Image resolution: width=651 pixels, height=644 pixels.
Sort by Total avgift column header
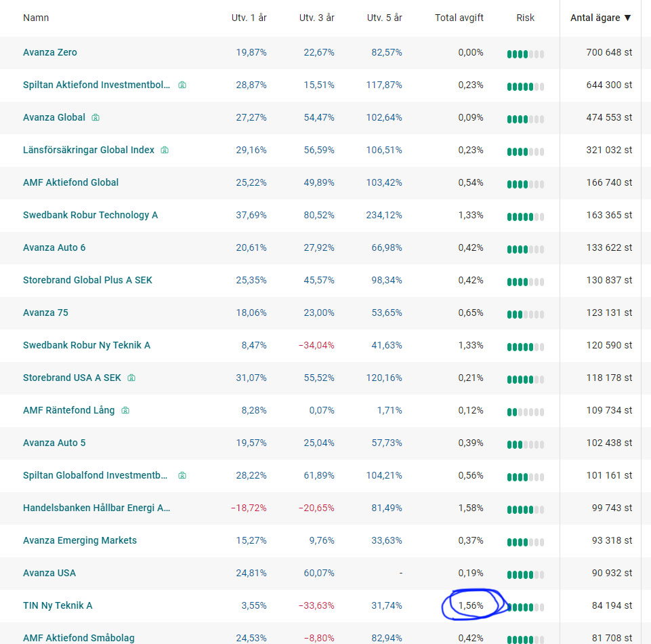[x=459, y=18]
